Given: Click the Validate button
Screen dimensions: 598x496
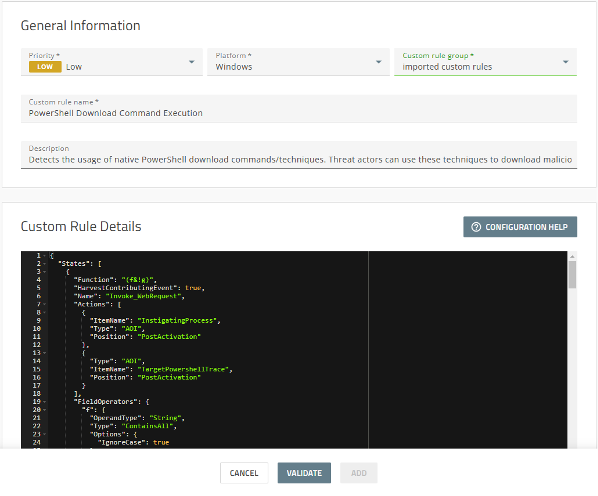Looking at the screenshot, I should tap(304, 473).
